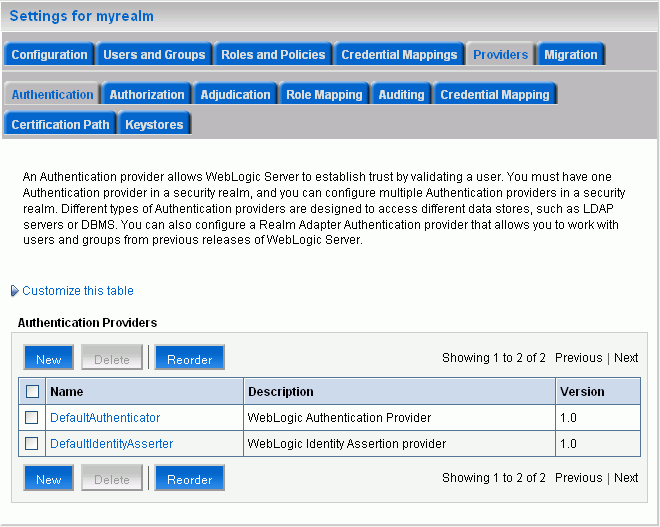The width and height of the screenshot is (660, 527).
Task: Select the Credential Mappings tab
Action: (399, 54)
